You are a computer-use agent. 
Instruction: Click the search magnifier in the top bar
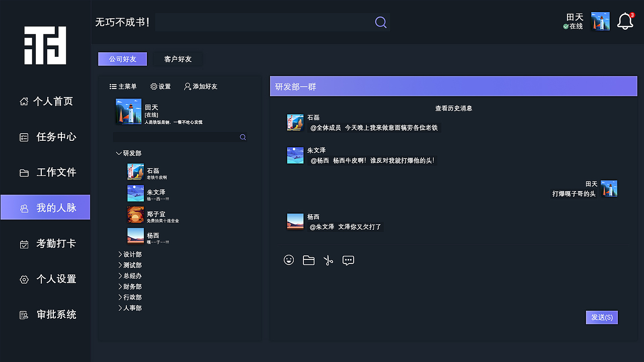point(380,22)
